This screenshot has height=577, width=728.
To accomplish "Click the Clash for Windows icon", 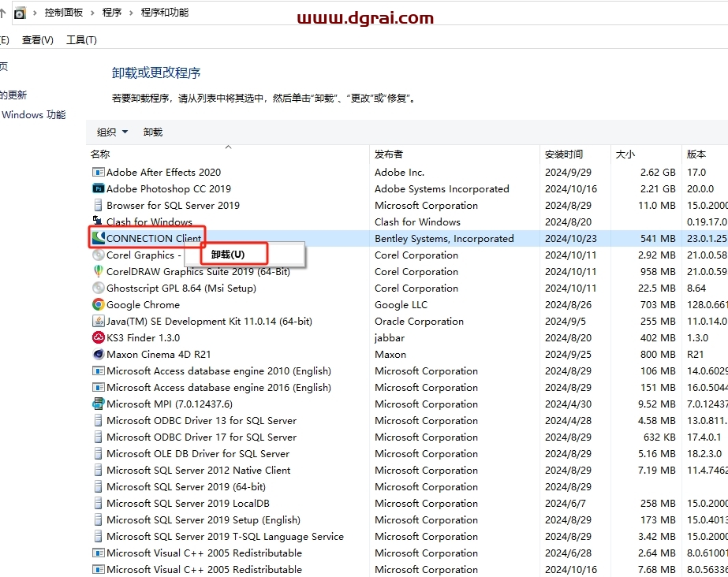I will (x=98, y=221).
